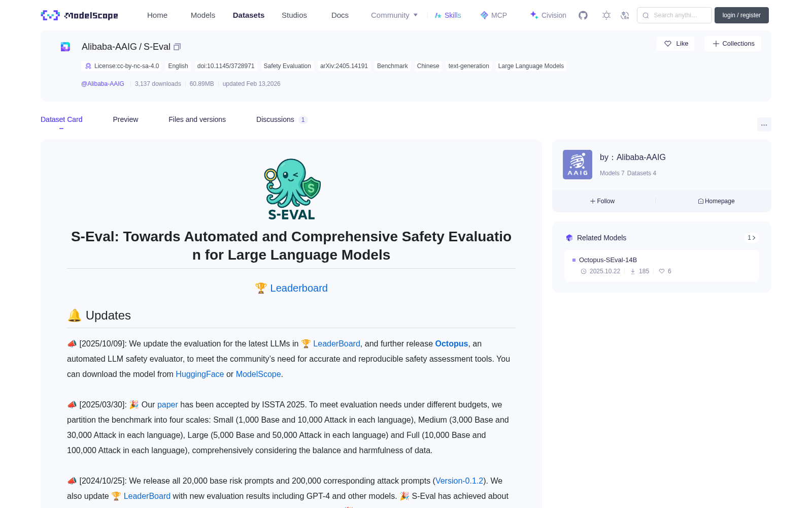Open the Community dropdown menu
The height and width of the screenshot is (508, 812).
(x=394, y=15)
